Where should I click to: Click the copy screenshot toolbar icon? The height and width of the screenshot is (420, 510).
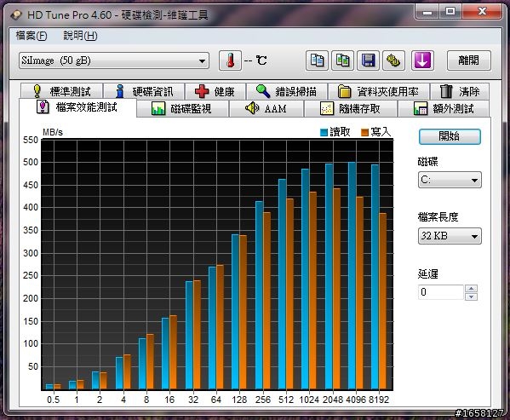point(342,60)
